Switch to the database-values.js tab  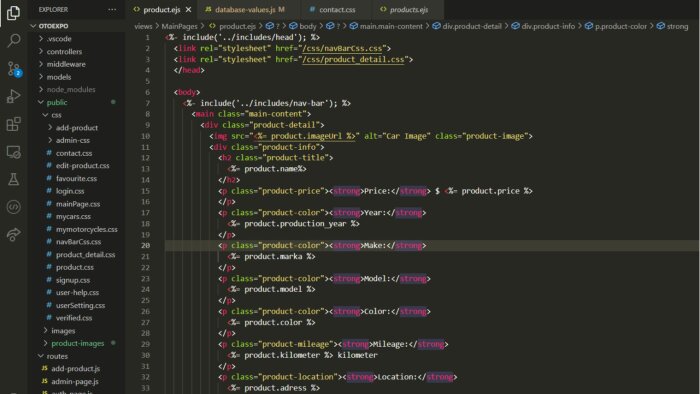pos(245,9)
